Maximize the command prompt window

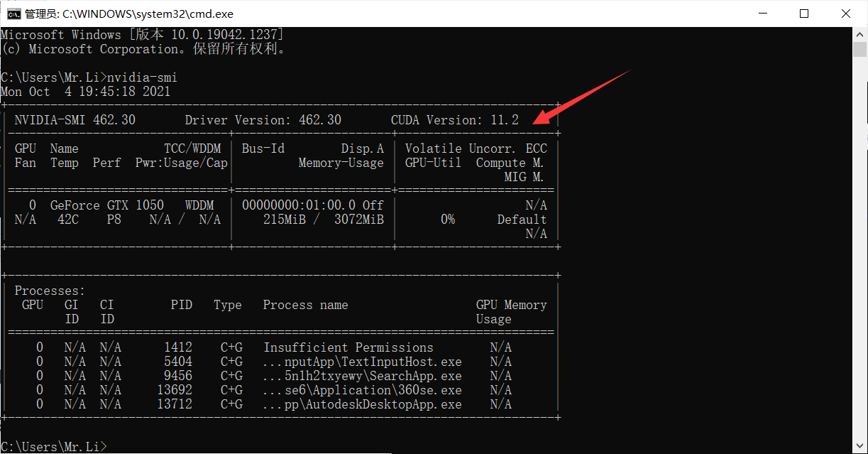pyautogui.click(x=803, y=13)
